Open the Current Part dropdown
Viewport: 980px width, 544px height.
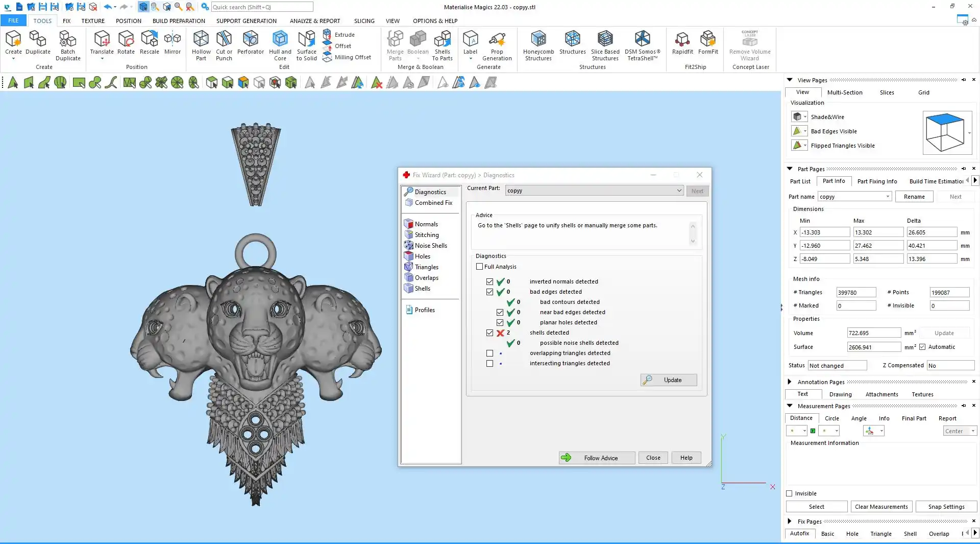(679, 191)
